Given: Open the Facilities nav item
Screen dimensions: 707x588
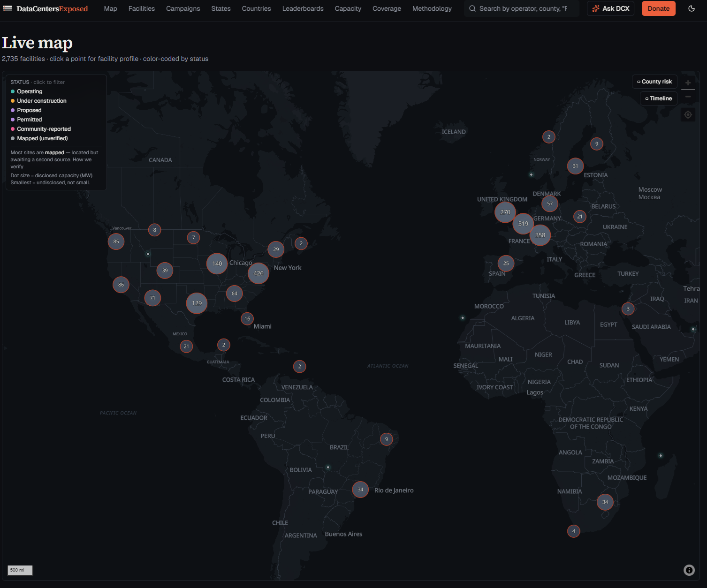Looking at the screenshot, I should 142,8.
